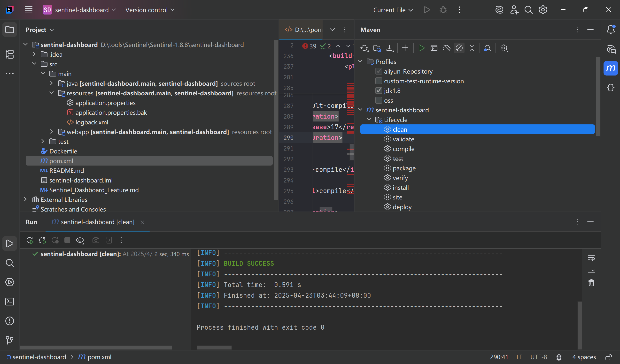Toggle Skip Tests mode icon

pos(459,48)
